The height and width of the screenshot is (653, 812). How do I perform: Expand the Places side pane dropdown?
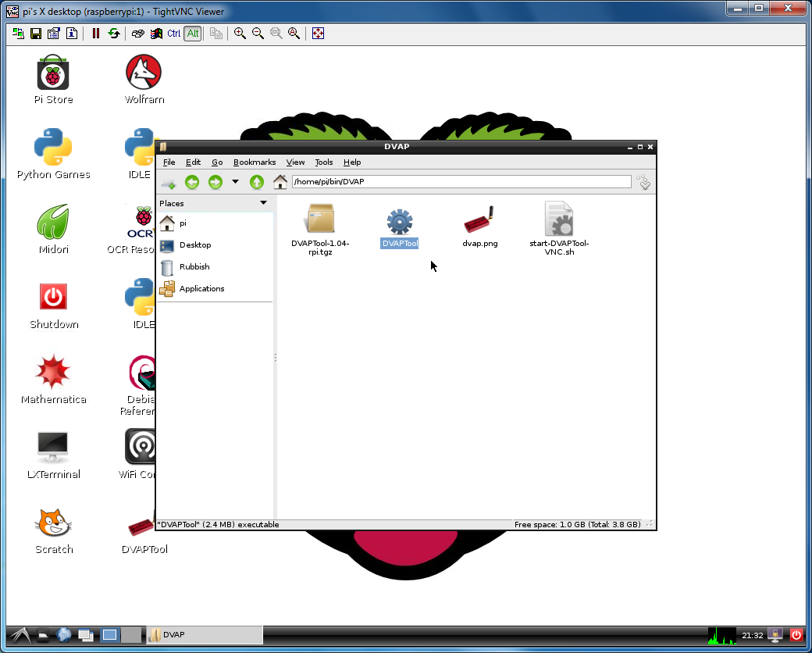pos(263,203)
